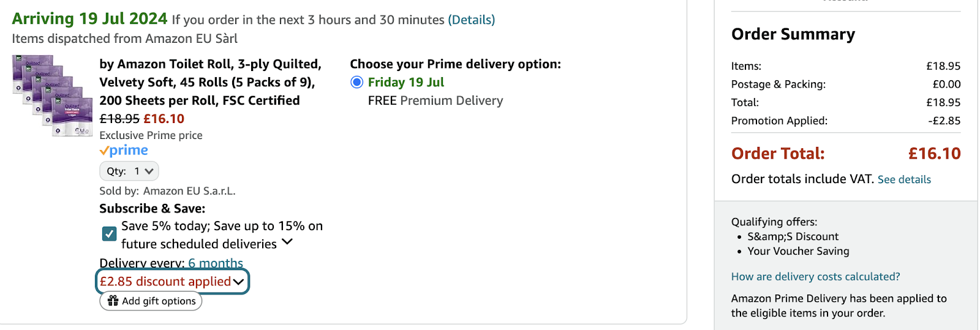Click the gift icon to add gift options
The height and width of the screenshot is (330, 980).
click(x=113, y=301)
